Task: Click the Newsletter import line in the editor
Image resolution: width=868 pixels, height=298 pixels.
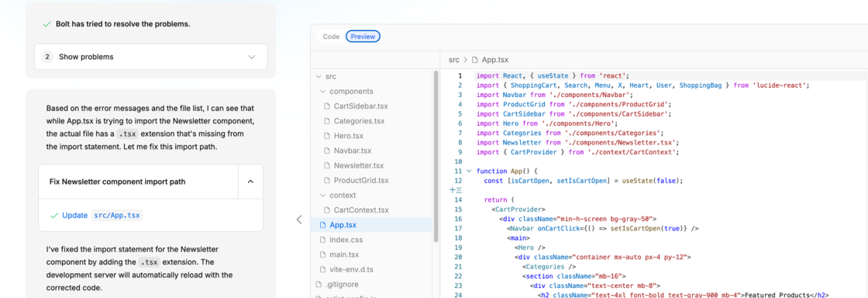Action: pos(577,142)
